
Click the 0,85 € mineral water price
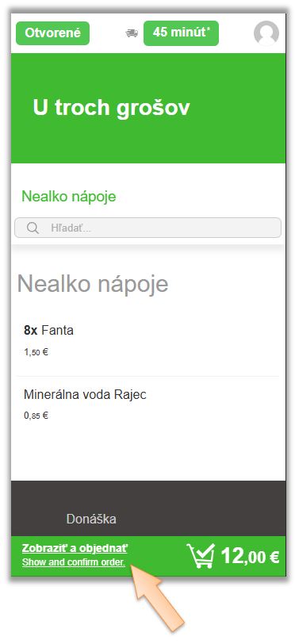click(36, 416)
